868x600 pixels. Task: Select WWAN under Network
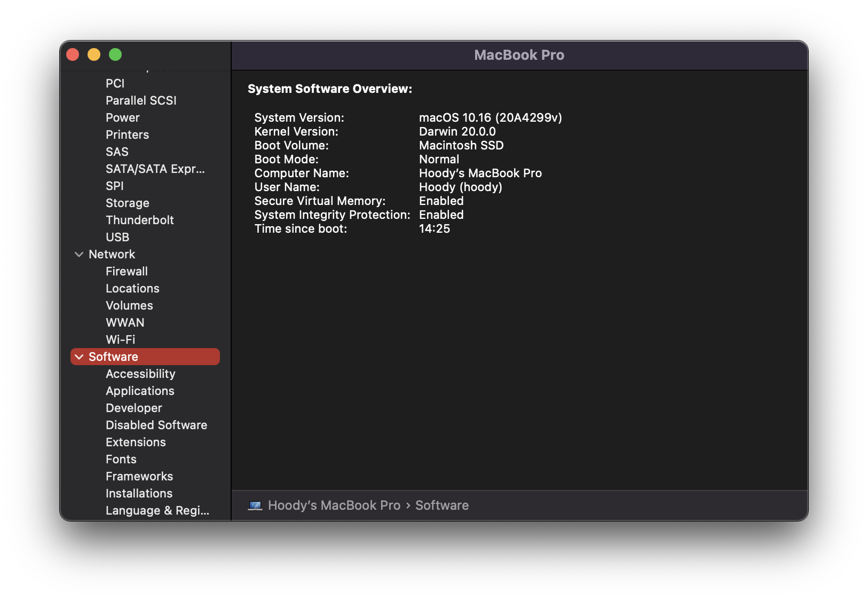[x=125, y=322]
